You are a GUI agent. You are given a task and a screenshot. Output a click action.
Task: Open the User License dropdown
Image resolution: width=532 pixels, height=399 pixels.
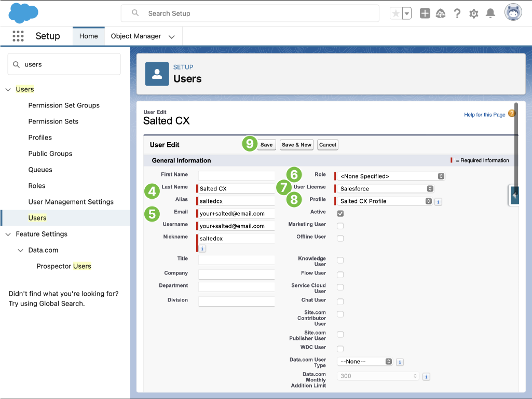(x=386, y=189)
